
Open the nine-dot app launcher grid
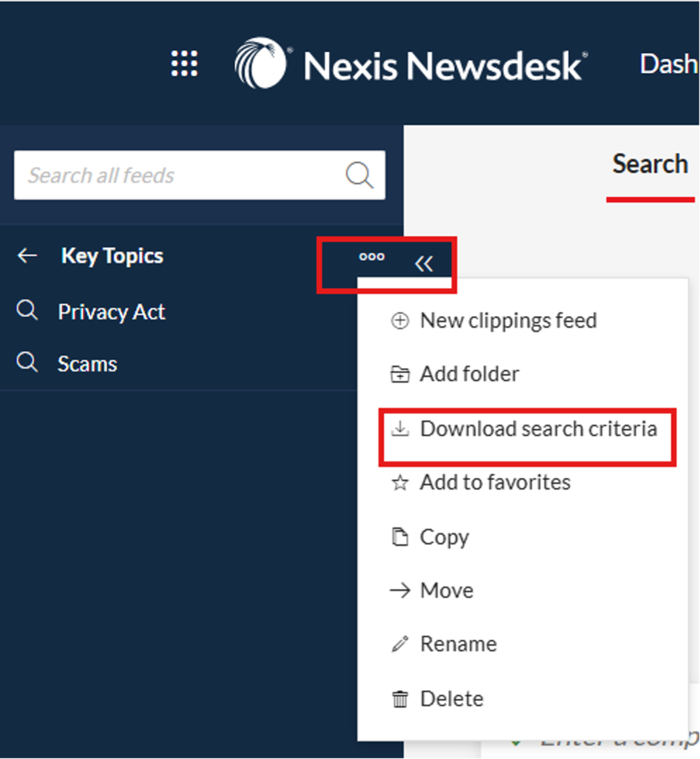coord(184,63)
